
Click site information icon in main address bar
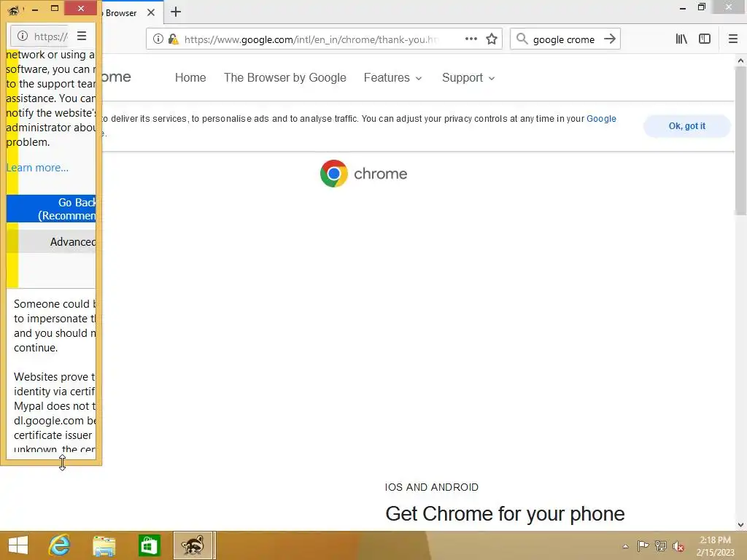tap(158, 39)
